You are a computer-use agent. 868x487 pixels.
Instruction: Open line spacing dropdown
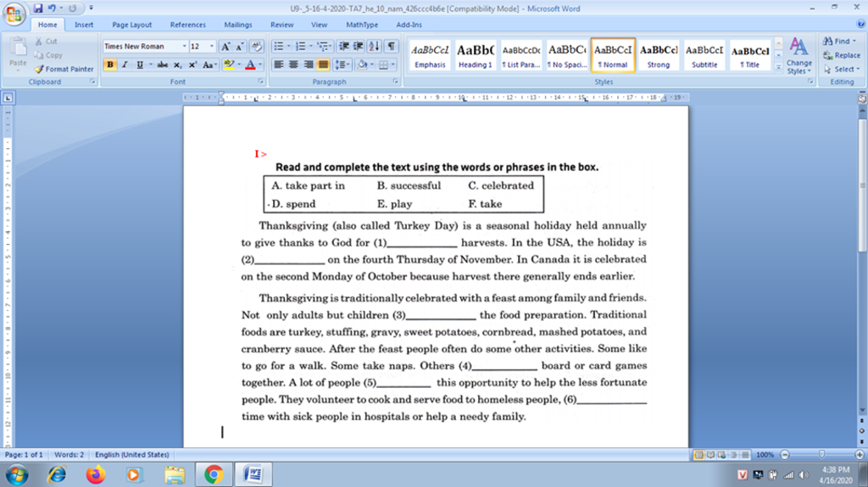(342, 64)
